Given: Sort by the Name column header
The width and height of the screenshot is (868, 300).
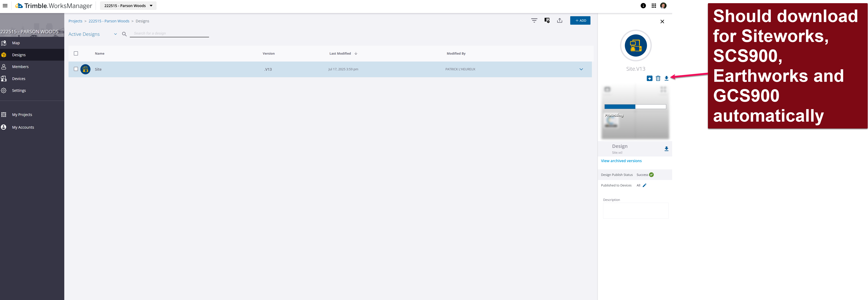Looking at the screenshot, I should (100, 54).
